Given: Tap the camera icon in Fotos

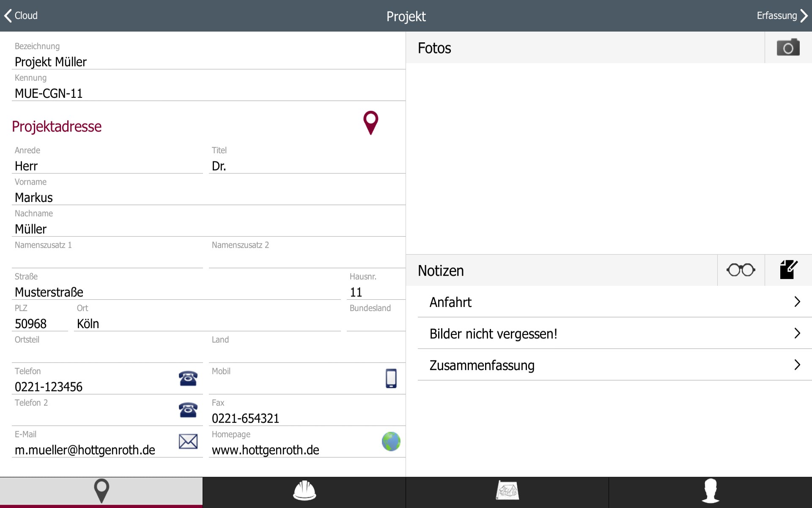Looking at the screenshot, I should [788, 47].
